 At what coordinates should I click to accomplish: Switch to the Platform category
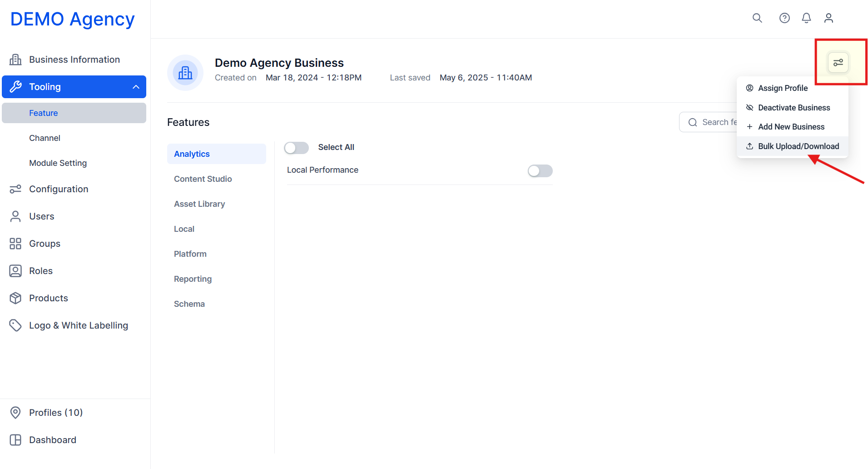tap(217, 254)
